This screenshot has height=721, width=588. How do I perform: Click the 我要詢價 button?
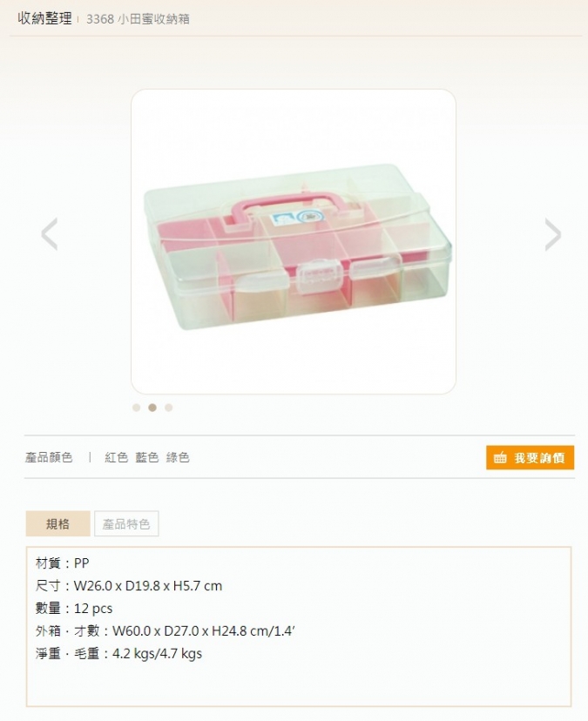[530, 457]
